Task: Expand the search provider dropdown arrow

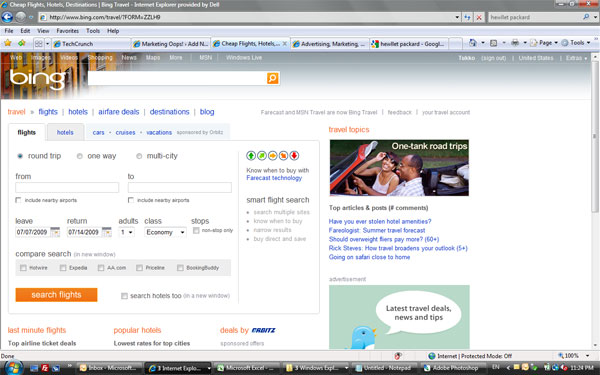Action: click(595, 17)
